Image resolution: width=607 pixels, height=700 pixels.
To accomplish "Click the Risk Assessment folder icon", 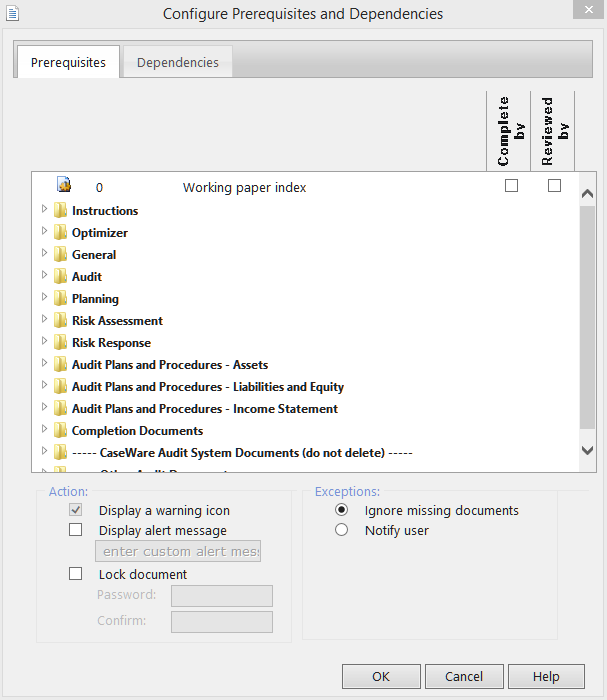I will (60, 320).
